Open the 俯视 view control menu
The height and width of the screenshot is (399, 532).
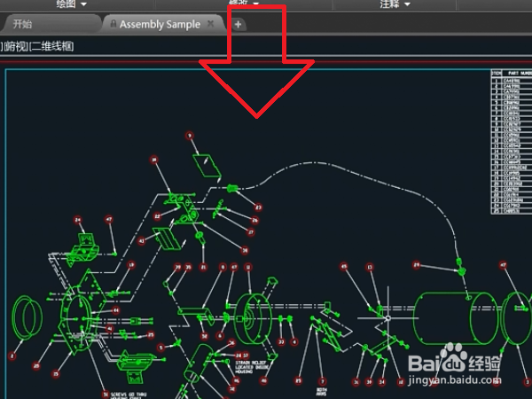click(x=16, y=46)
